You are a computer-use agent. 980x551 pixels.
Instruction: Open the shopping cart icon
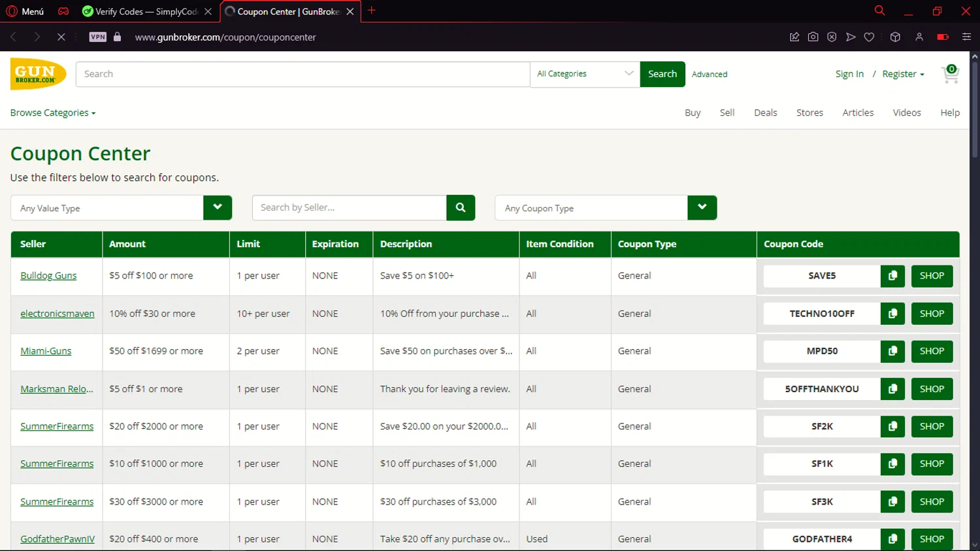tap(949, 75)
